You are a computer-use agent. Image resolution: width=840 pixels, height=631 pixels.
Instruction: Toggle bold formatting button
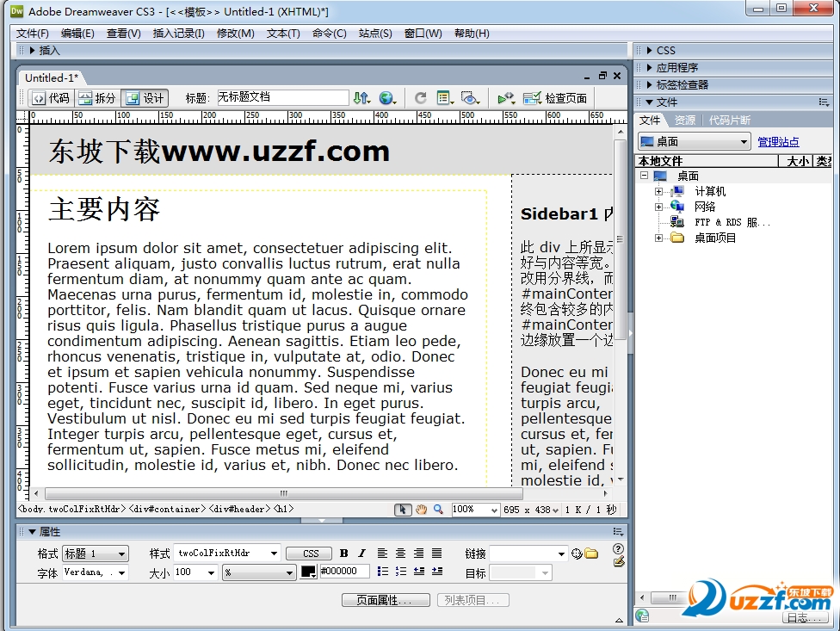coord(344,554)
